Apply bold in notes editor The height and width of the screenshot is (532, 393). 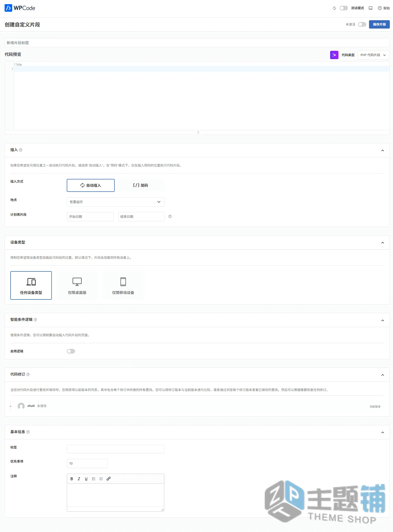[x=72, y=479]
